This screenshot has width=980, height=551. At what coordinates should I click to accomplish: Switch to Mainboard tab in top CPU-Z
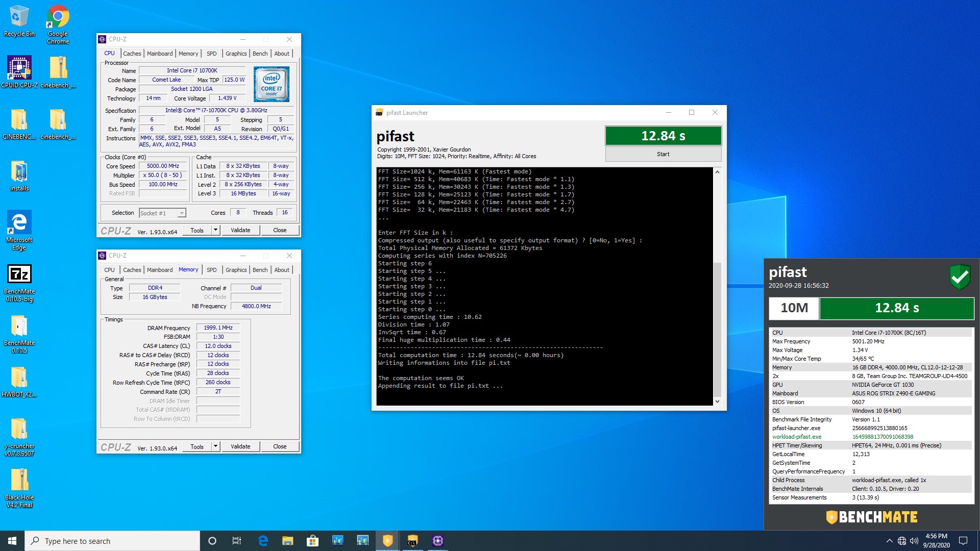coord(160,54)
